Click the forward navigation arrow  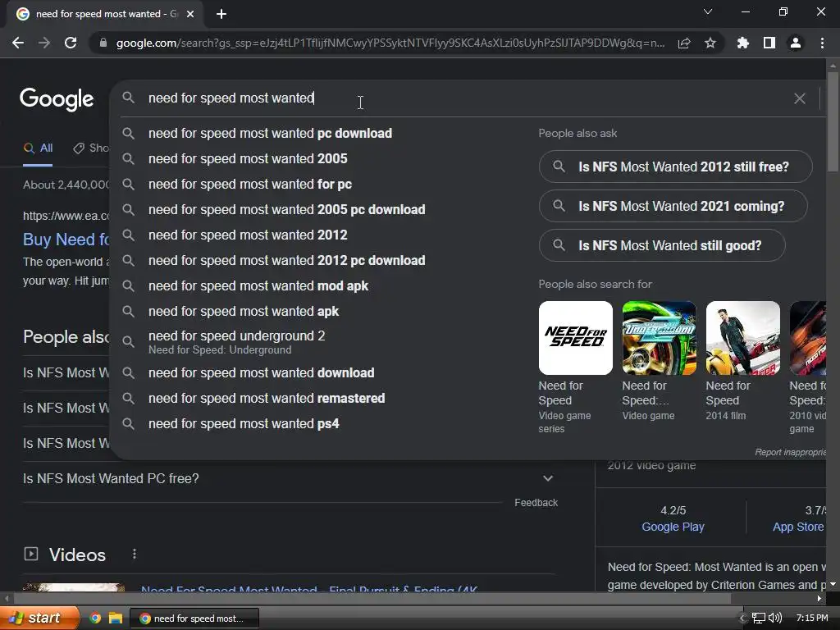(x=44, y=43)
